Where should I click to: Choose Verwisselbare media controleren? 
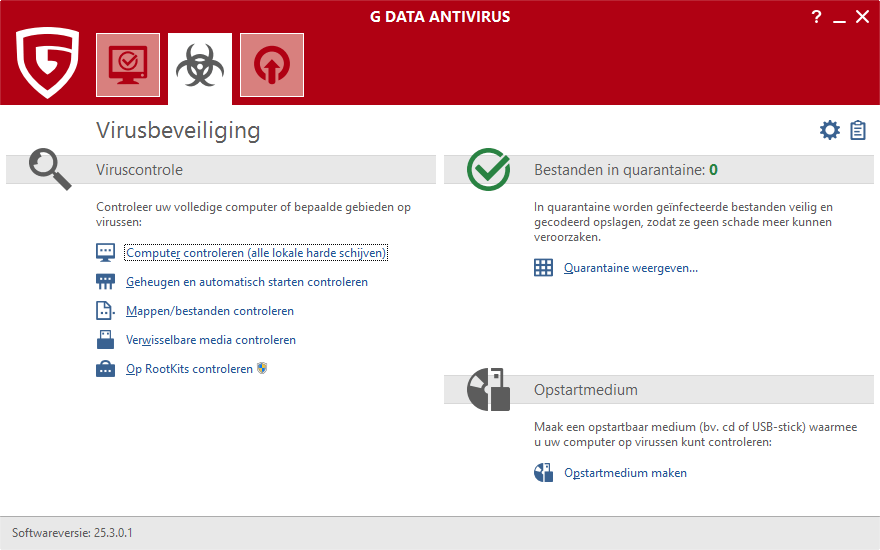tap(211, 340)
